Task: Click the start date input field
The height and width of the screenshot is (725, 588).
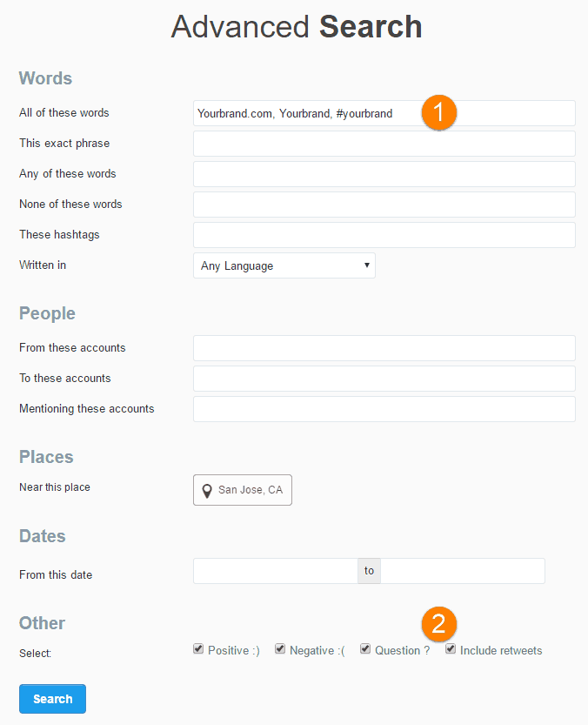Action: [x=275, y=571]
